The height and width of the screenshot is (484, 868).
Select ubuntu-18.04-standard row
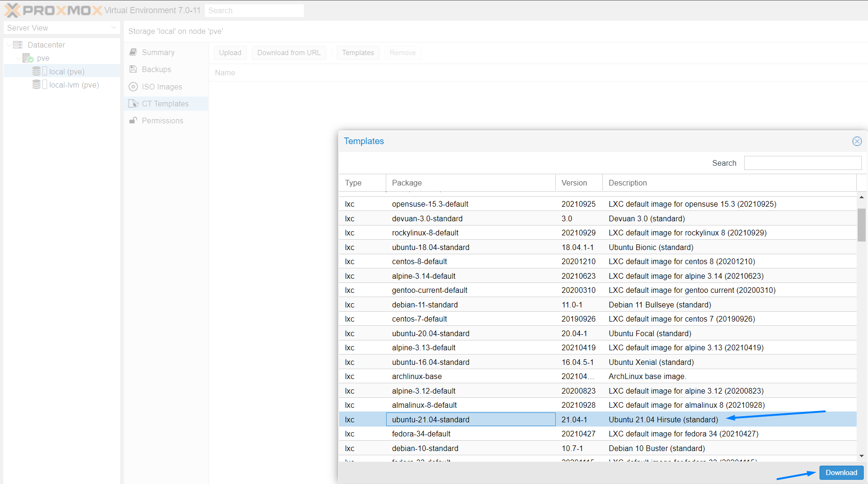tap(598, 247)
